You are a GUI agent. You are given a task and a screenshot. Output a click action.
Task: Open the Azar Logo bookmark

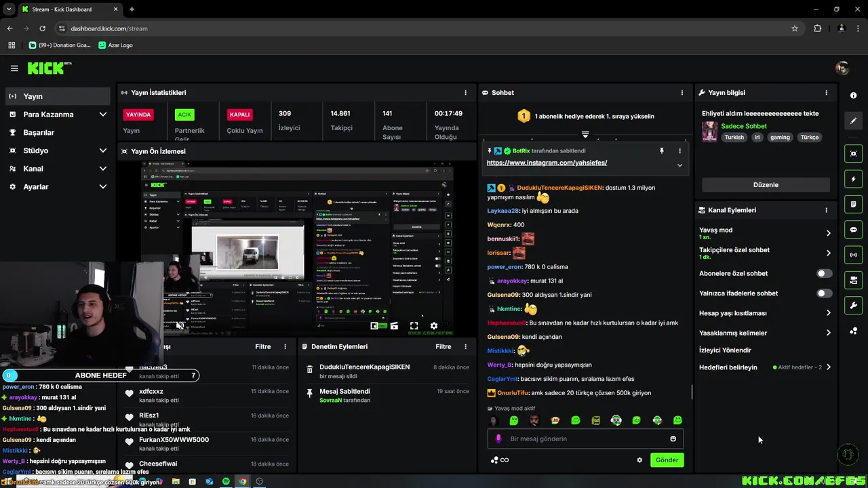coord(115,45)
